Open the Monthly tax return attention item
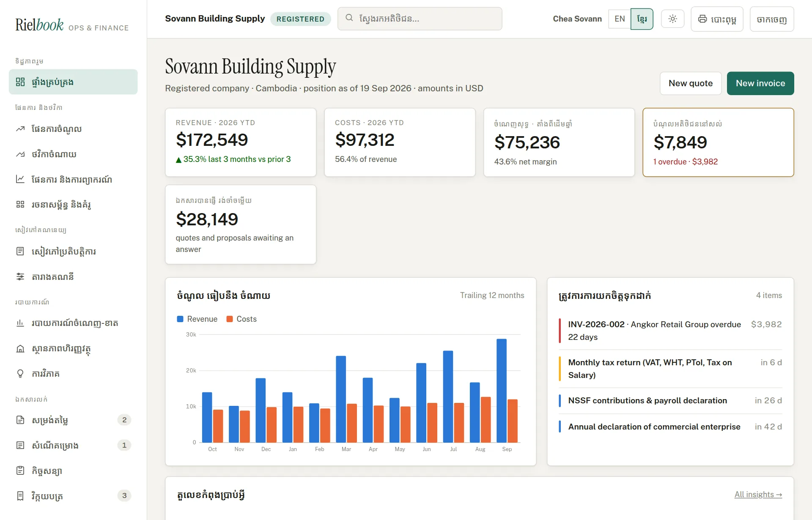 (670, 369)
